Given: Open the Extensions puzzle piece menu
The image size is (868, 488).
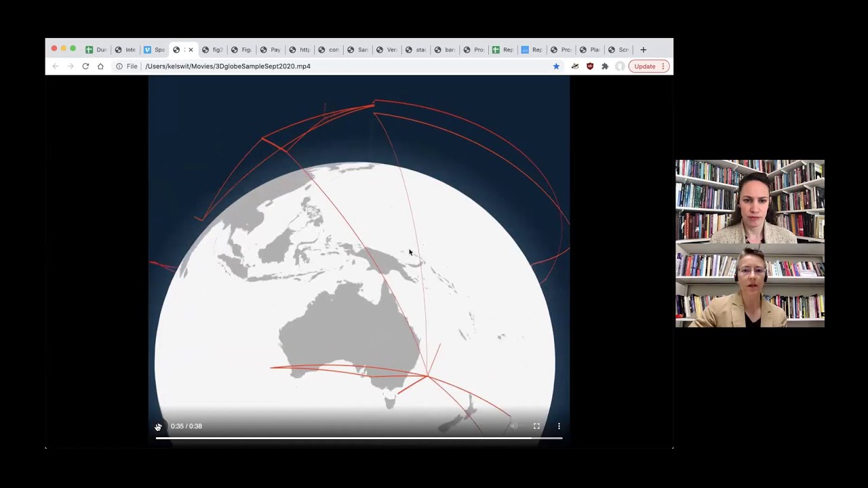Looking at the screenshot, I should (x=605, y=66).
